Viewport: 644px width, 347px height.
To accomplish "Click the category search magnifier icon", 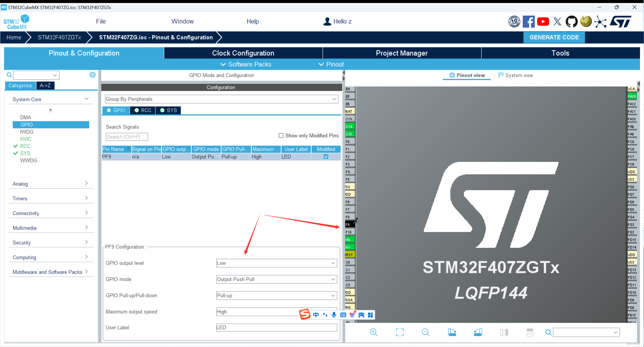I will coord(9,75).
